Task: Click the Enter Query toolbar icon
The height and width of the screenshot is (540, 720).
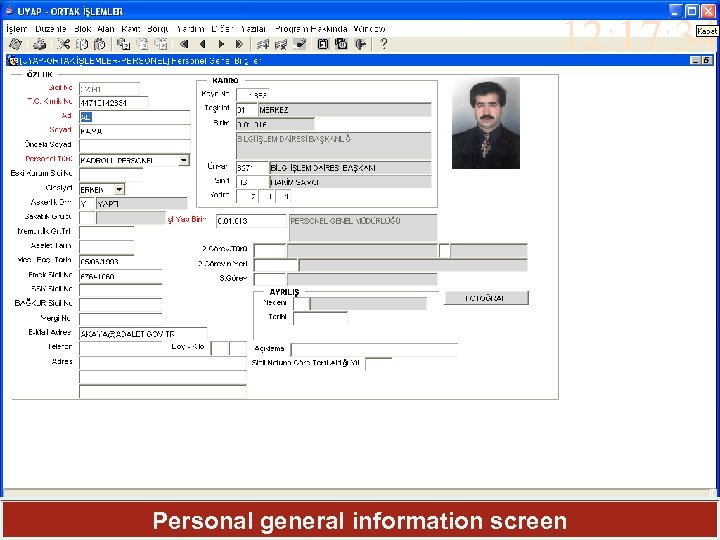Action: click(x=123, y=44)
